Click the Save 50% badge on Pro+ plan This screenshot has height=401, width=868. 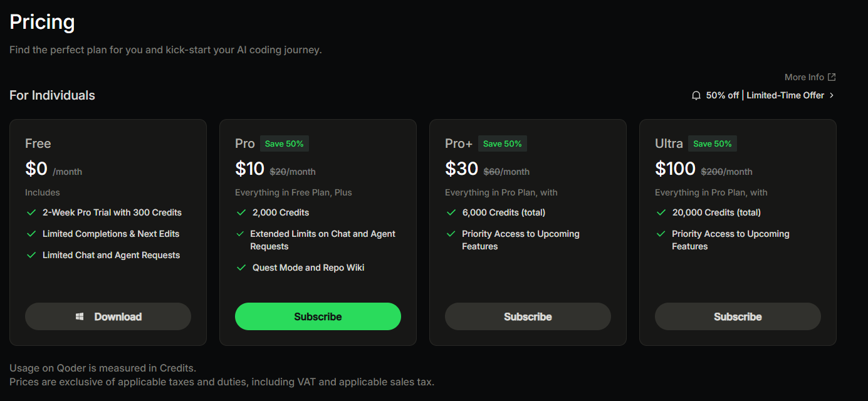502,144
